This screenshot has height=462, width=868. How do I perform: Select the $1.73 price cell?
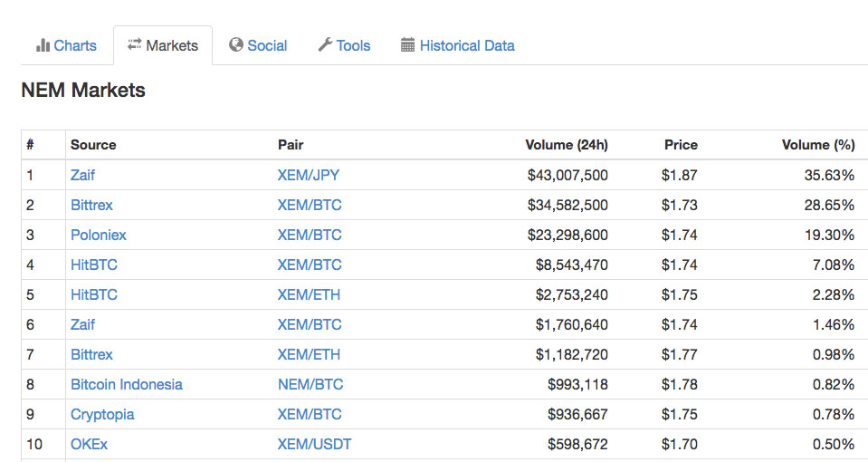click(x=679, y=205)
